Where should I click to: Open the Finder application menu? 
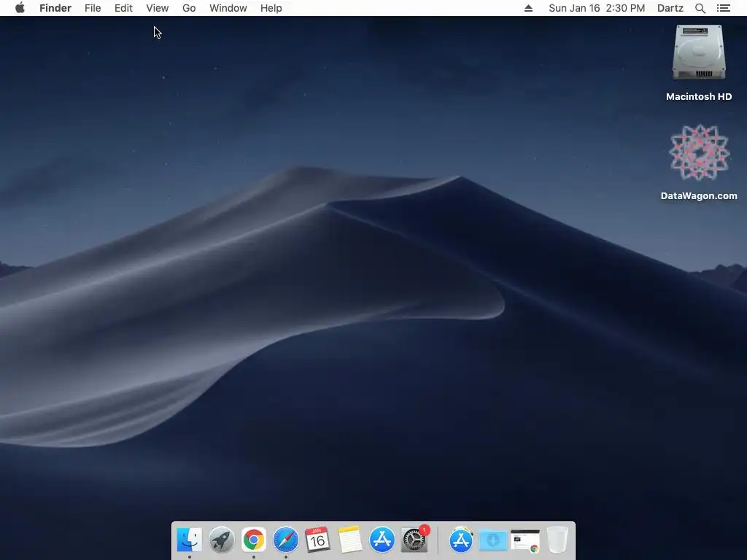pyautogui.click(x=55, y=8)
